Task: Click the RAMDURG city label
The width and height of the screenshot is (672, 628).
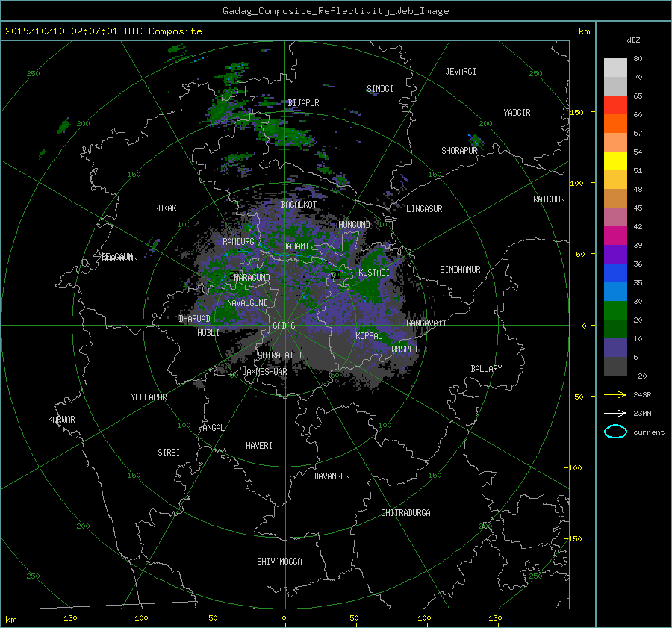Action: pyautogui.click(x=238, y=242)
